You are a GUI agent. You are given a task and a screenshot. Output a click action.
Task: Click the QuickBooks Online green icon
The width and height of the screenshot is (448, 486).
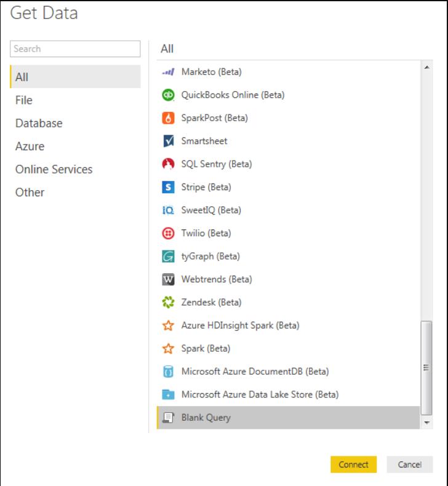tap(167, 95)
